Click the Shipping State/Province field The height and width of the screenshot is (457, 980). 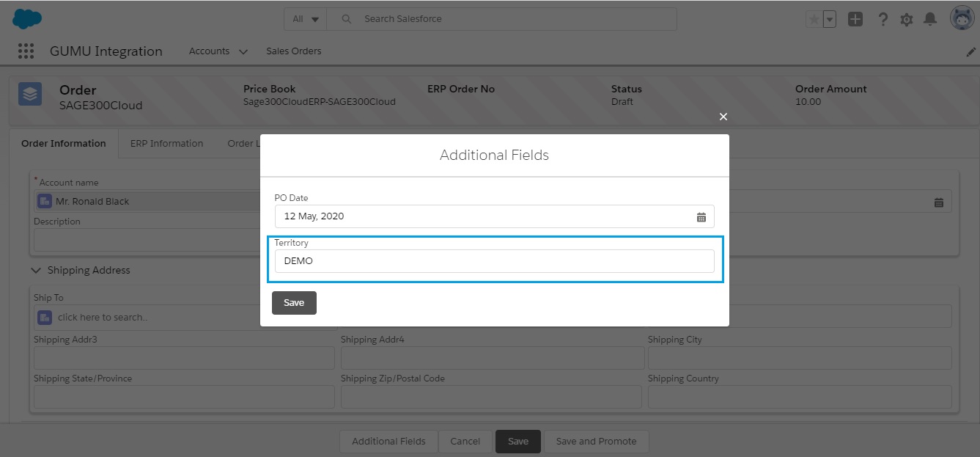[x=184, y=397]
